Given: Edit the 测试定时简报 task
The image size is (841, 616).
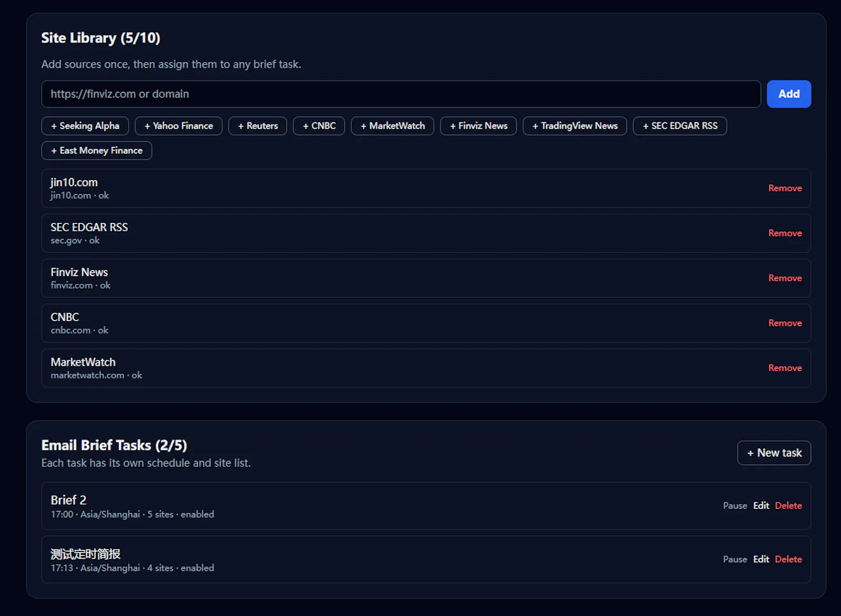Looking at the screenshot, I should pos(761,559).
